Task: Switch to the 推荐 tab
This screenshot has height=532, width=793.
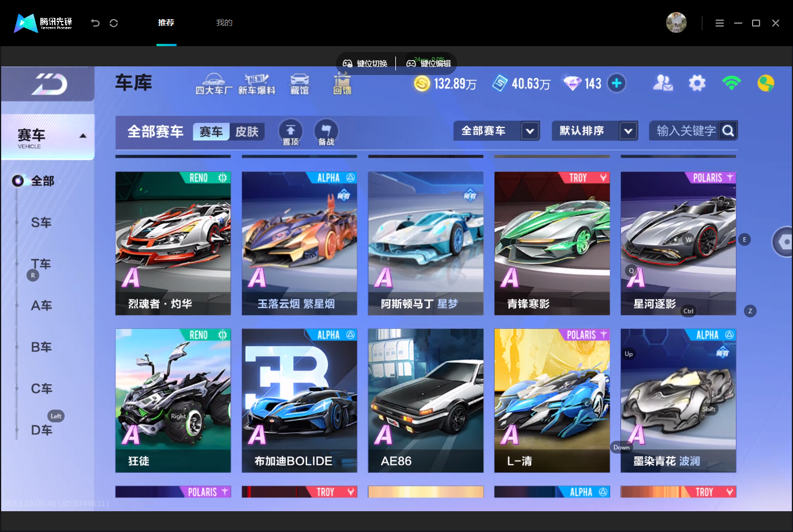Action: pos(166,23)
